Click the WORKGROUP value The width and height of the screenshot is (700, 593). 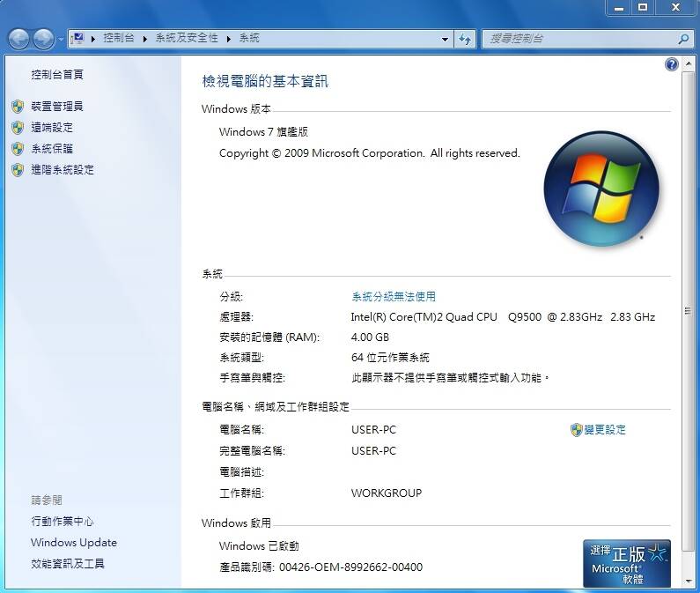click(387, 493)
